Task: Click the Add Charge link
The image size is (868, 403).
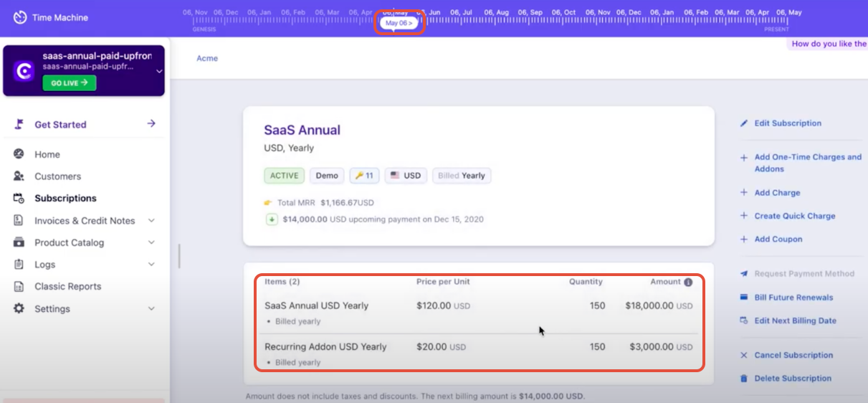Action: [777, 192]
